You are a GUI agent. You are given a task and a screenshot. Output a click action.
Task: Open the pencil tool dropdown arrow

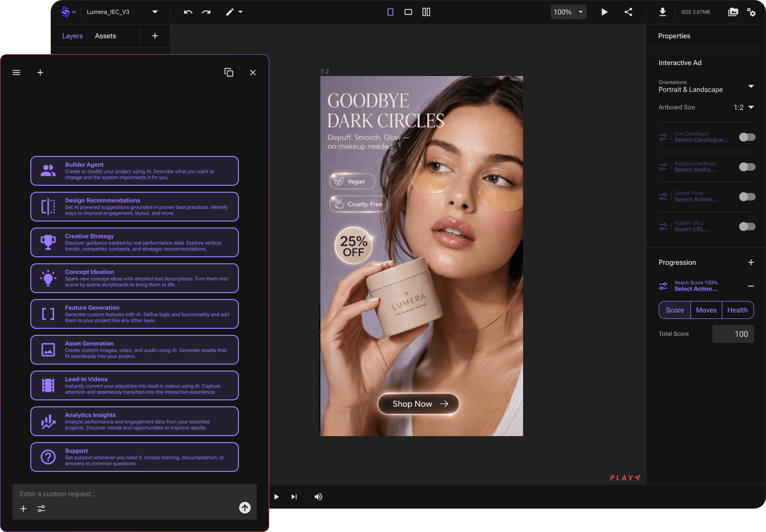(240, 12)
